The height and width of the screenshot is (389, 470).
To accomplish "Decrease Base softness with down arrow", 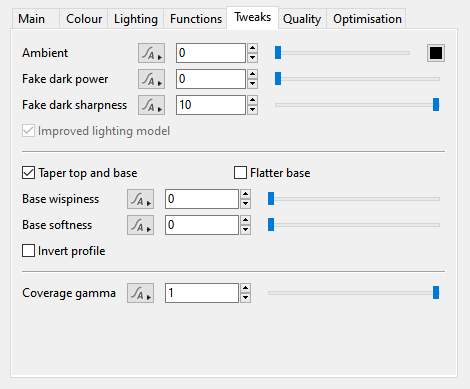I will click(246, 230).
